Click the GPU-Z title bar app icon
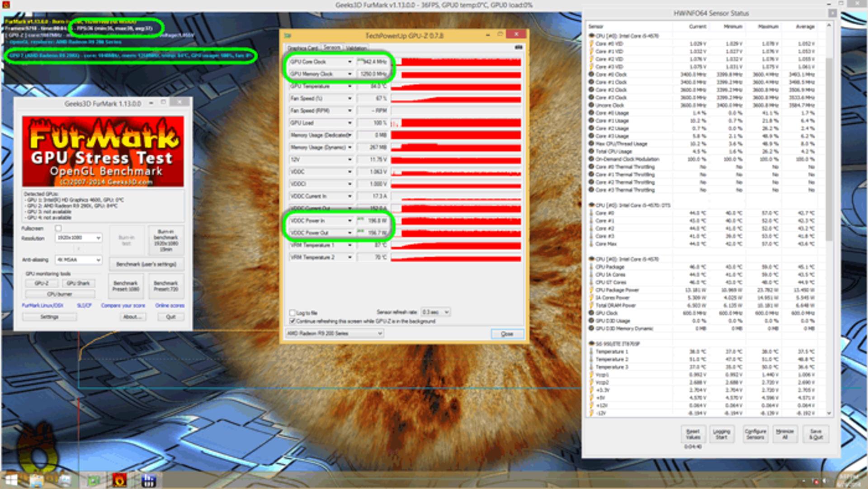This screenshot has height=489, width=868. pyautogui.click(x=288, y=35)
